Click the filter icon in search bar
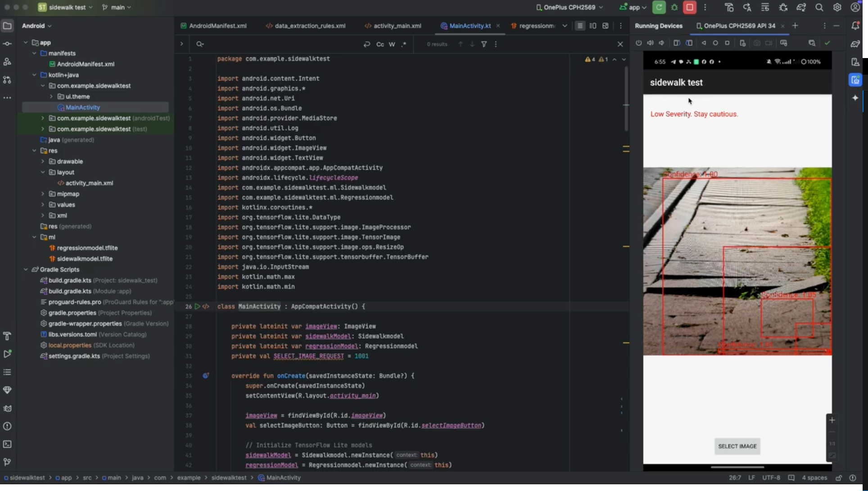 pos(483,44)
